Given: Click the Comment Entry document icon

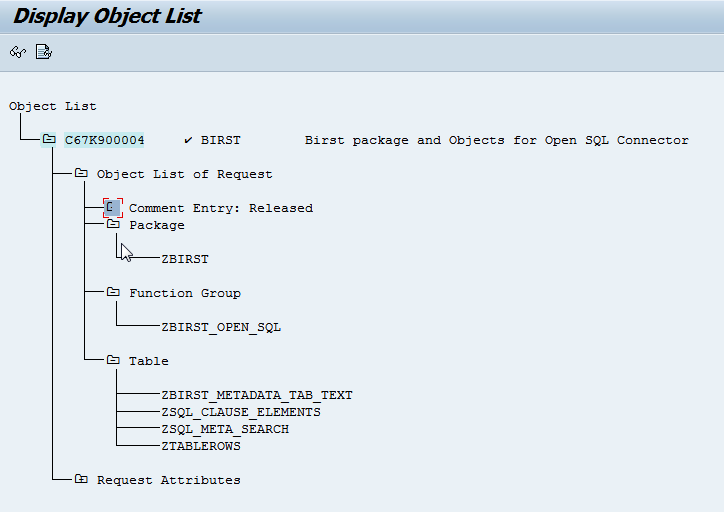Looking at the screenshot, I should tap(112, 208).
